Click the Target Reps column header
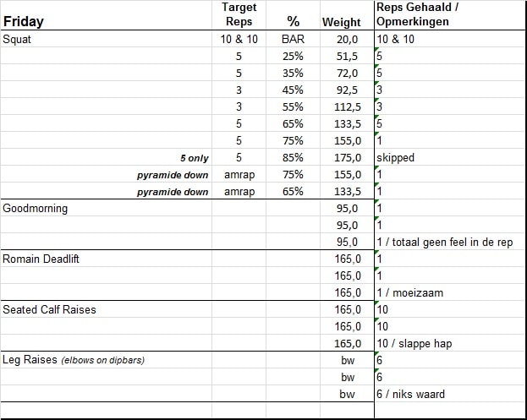 coord(239,15)
